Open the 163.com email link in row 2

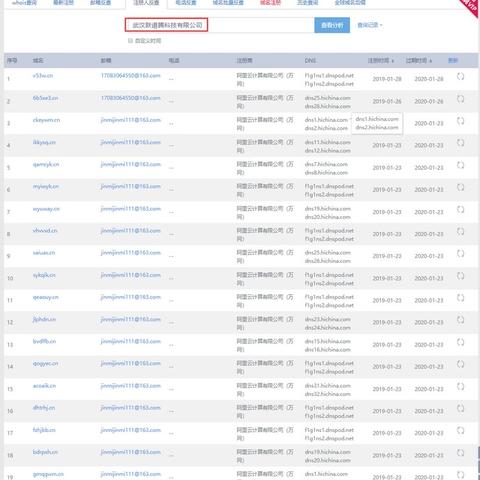131,98
